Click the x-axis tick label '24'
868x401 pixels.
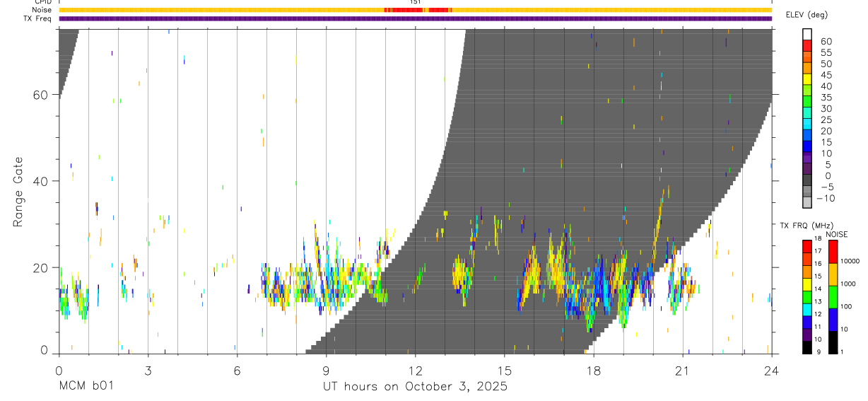click(x=771, y=370)
